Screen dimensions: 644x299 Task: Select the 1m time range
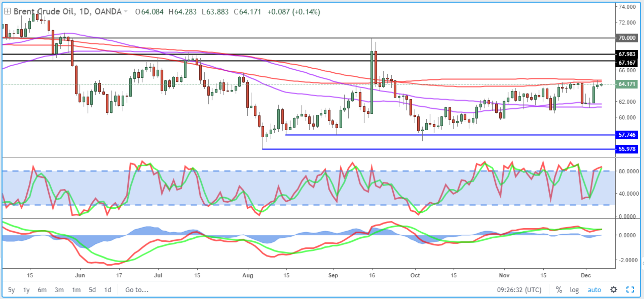(76, 290)
